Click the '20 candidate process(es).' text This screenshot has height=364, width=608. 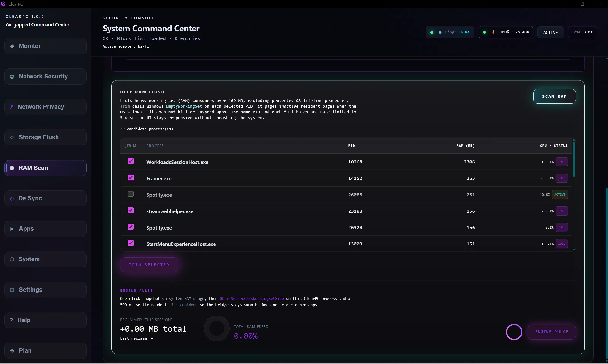[148, 129]
